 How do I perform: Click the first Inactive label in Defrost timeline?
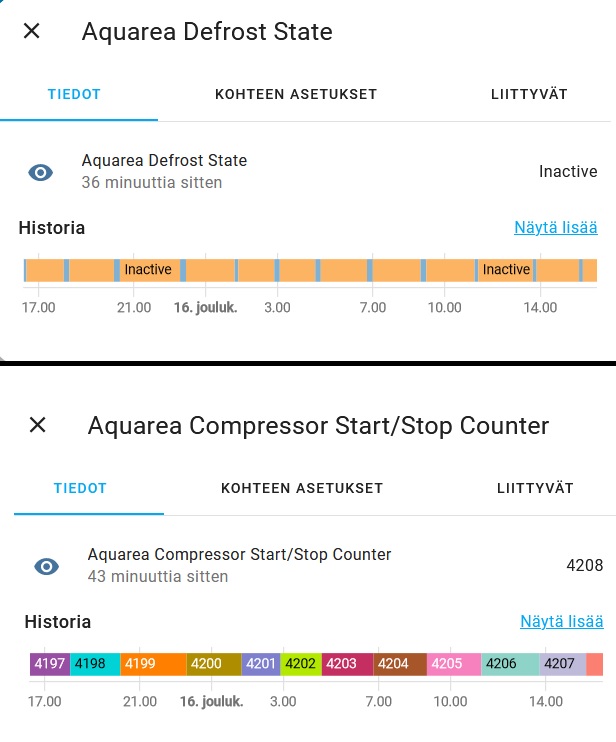(148, 270)
